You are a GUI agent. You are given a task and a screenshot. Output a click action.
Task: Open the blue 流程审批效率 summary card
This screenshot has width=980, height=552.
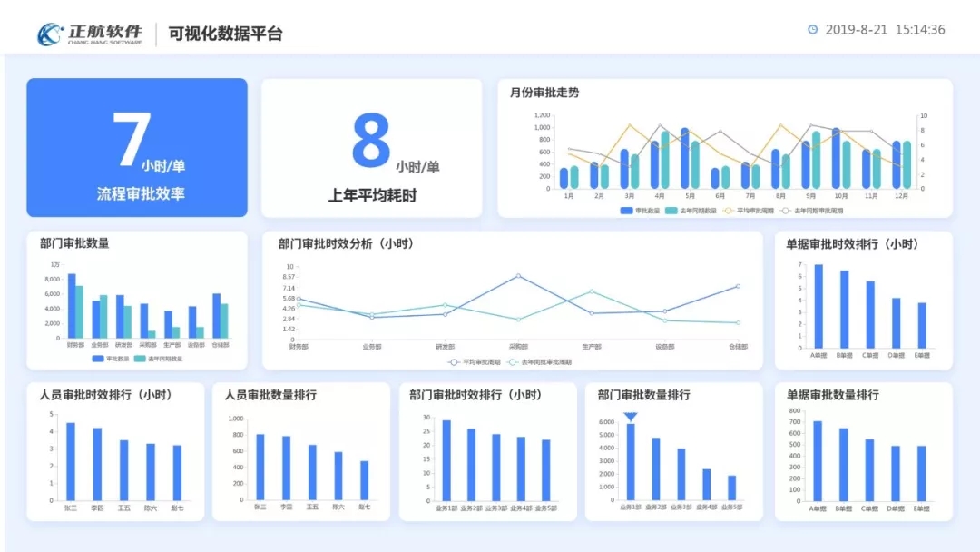click(x=137, y=148)
